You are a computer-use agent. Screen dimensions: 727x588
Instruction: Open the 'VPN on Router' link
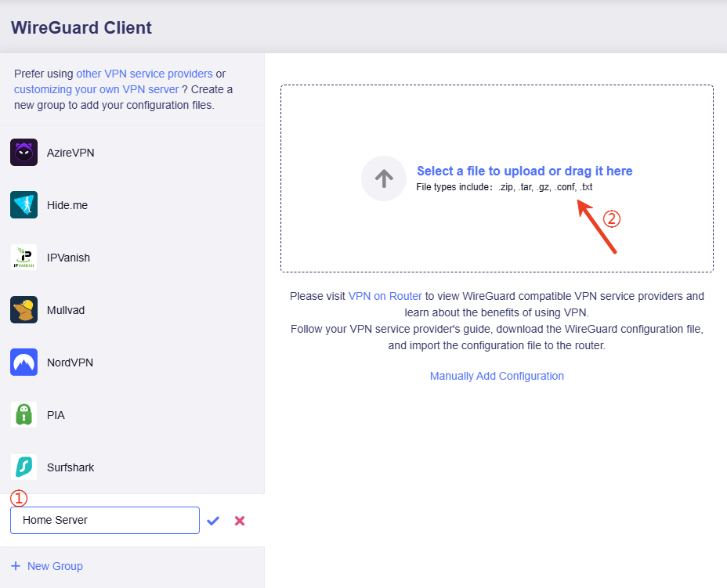point(385,296)
